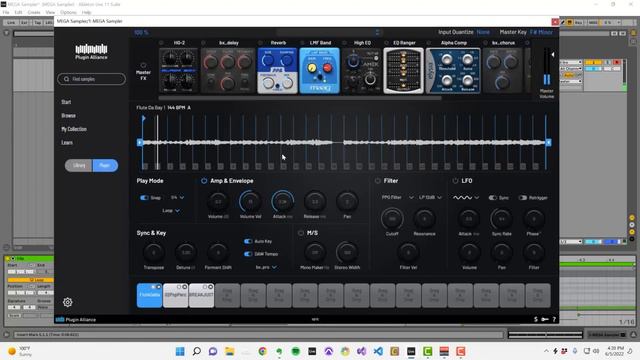
Task: Toggle the Auto Key switch
Action: (248, 241)
